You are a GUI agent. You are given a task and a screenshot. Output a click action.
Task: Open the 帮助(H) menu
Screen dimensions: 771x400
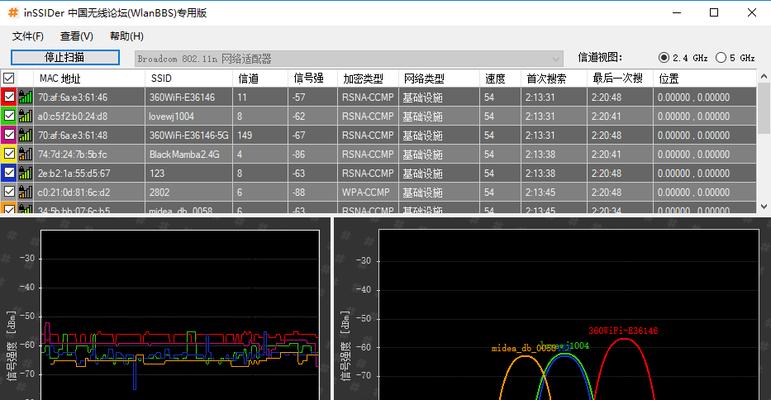pos(126,36)
